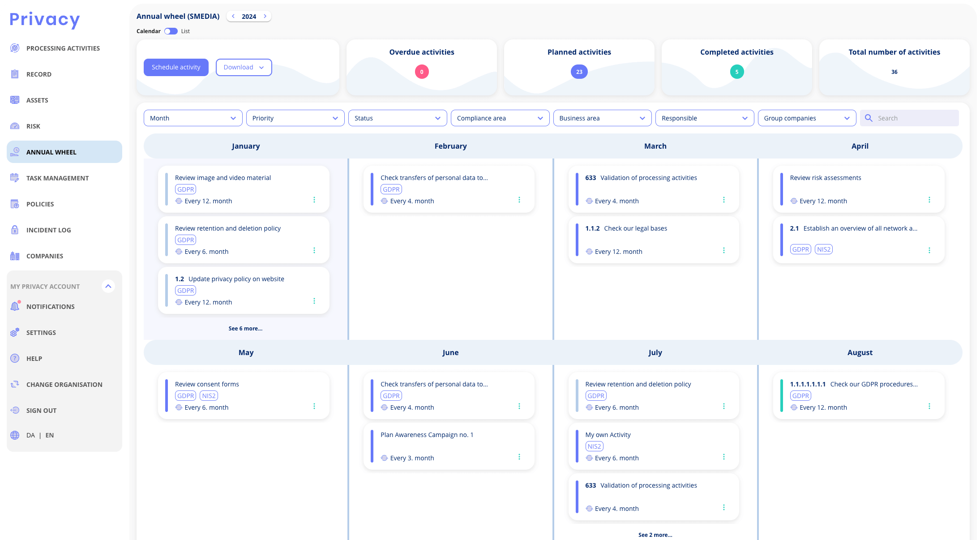Open Review retention and deletion policy in January
This screenshot has height=540, width=980.
pyautogui.click(x=244, y=240)
